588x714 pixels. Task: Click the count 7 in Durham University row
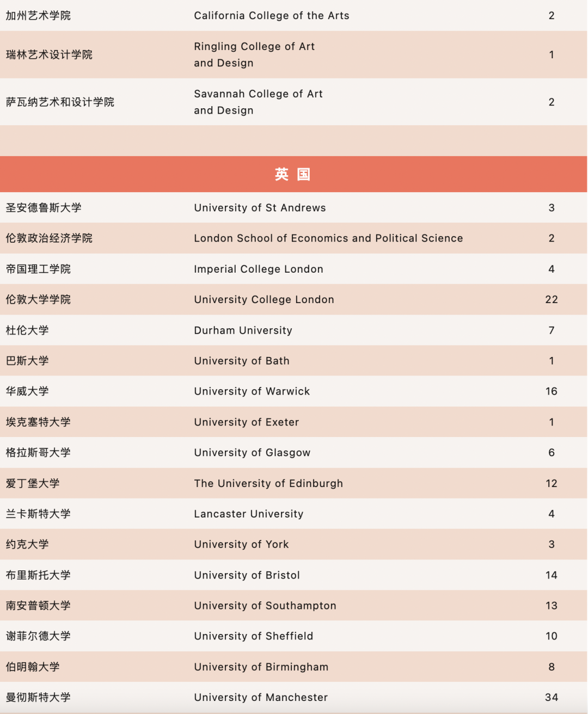click(x=552, y=330)
